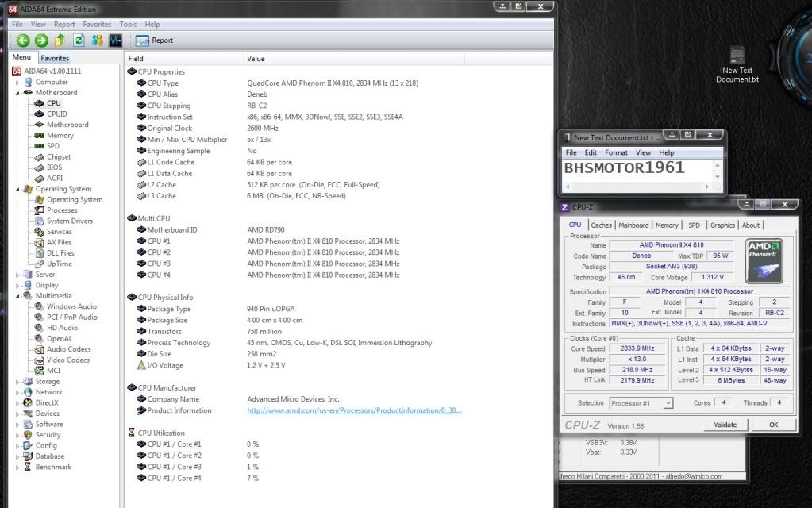The height and width of the screenshot is (508, 812).
Task: Click the OK button in CPU-Z
Action: click(x=773, y=425)
